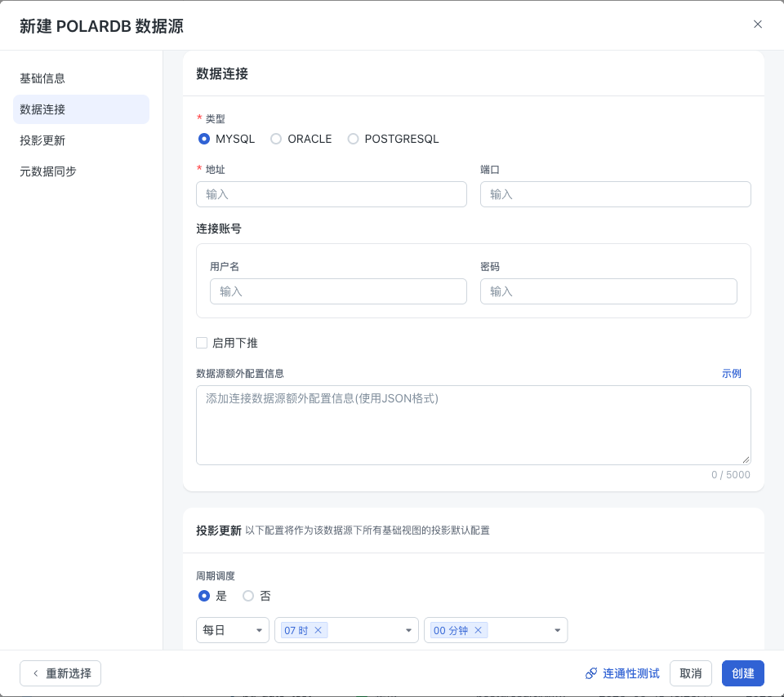Screen dimensions: 784x697
Task: Click the 创建 button
Action: [743, 673]
